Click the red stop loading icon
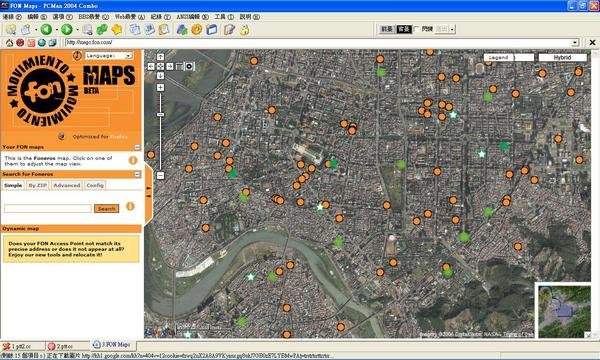Viewport: 600px width, 360px height. click(x=20, y=42)
